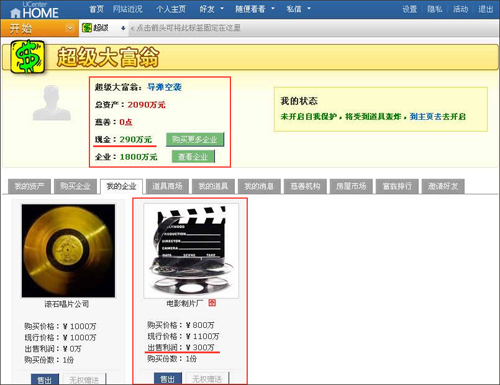This screenshot has height=385, width=500.
Task: Click the gray user avatar
Action: click(x=52, y=103)
